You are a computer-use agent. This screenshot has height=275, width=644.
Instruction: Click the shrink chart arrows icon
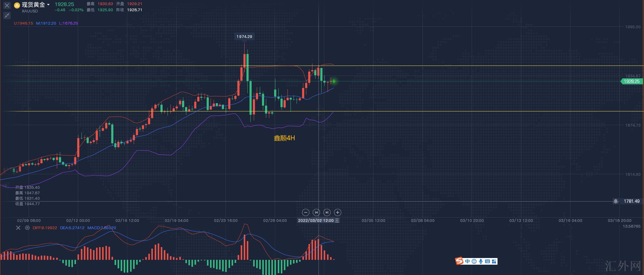click(x=7, y=15)
